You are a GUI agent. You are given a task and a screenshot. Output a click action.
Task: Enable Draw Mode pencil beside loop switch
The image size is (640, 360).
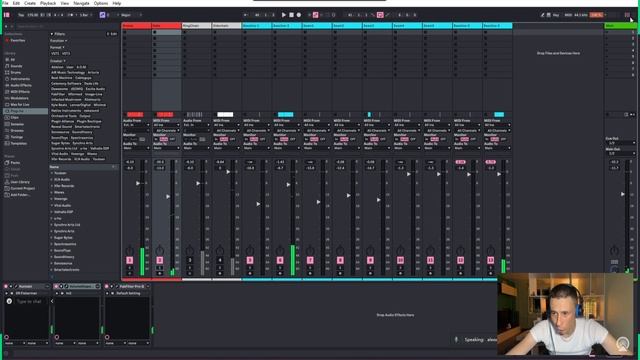click(388, 15)
